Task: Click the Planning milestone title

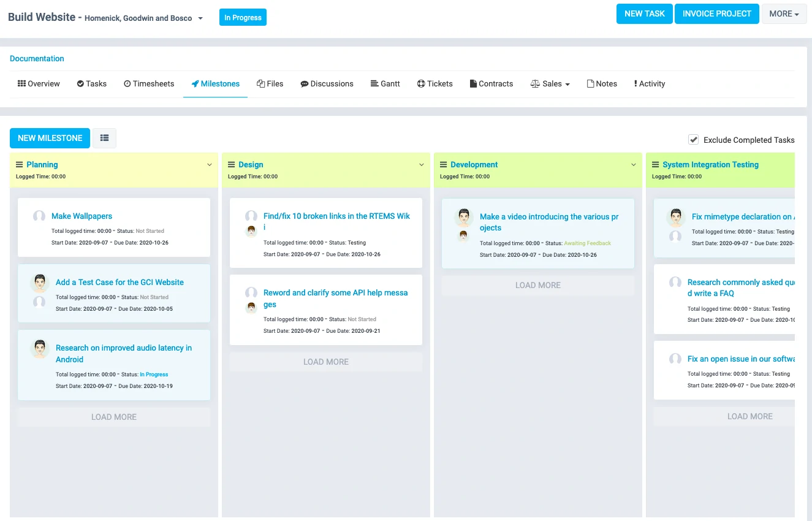Action: [x=42, y=164]
